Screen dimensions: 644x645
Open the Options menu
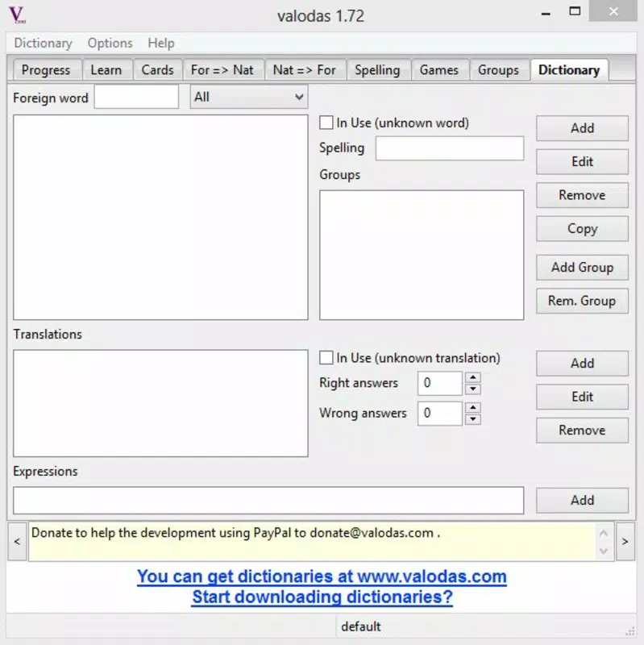tap(110, 43)
